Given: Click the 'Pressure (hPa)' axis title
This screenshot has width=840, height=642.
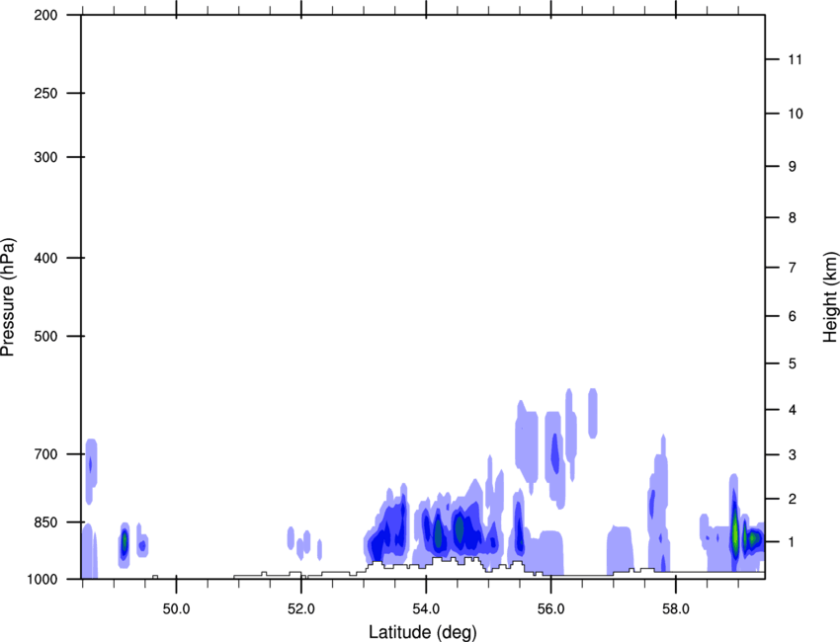Looking at the screenshot, I should click(x=8, y=297).
